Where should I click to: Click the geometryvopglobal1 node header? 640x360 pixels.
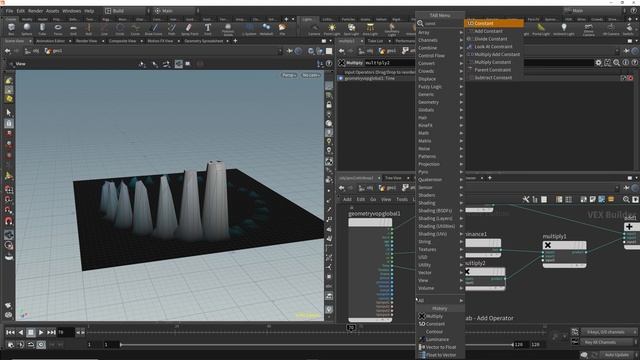[x=370, y=222]
